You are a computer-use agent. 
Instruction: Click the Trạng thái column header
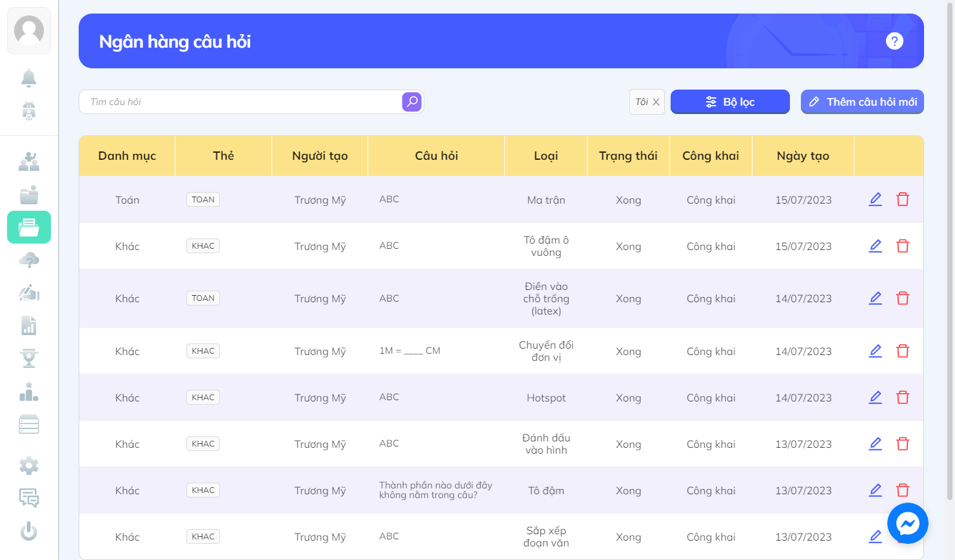point(628,156)
